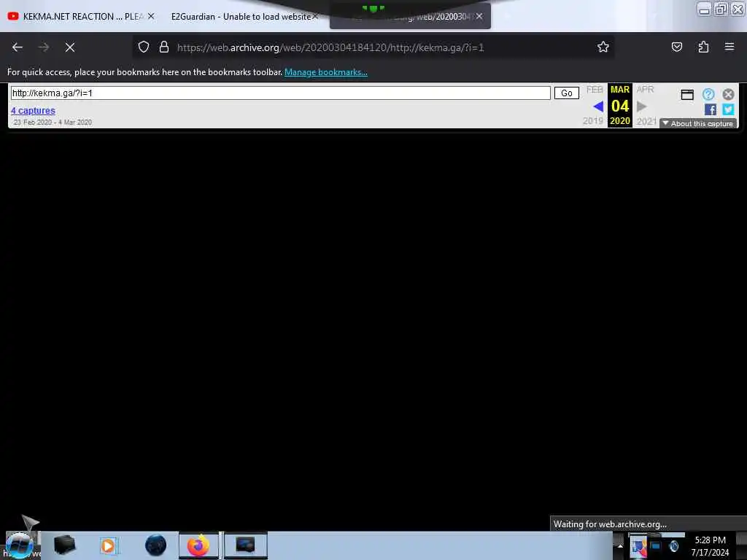The height and width of the screenshot is (560, 747).
Task: Close the active archive tab
Action: (x=479, y=16)
